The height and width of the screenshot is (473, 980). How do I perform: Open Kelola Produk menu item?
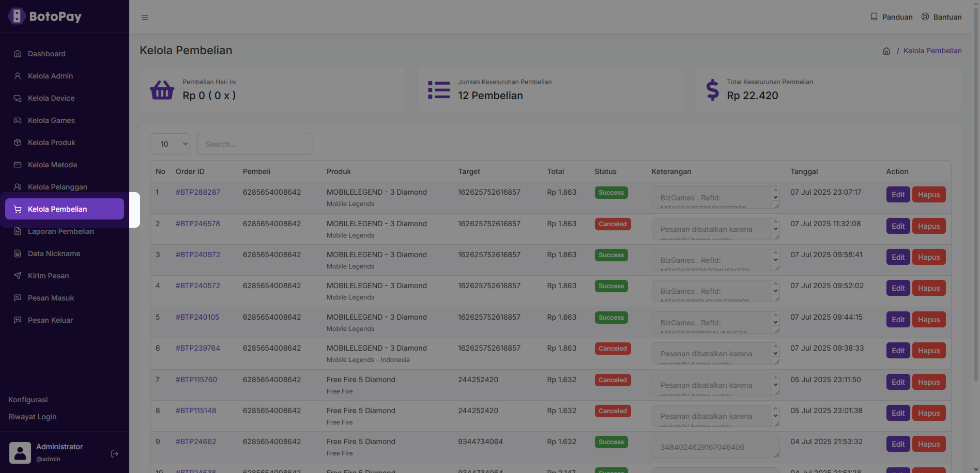(65, 143)
